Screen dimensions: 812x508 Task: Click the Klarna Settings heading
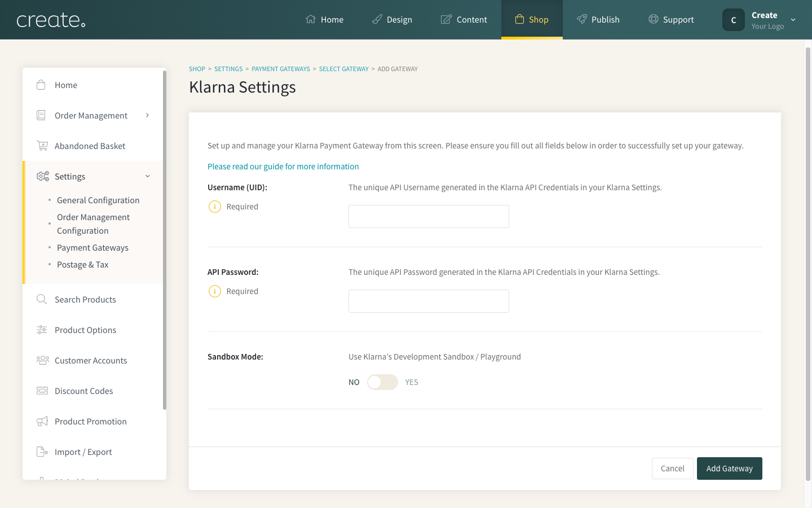click(x=242, y=87)
